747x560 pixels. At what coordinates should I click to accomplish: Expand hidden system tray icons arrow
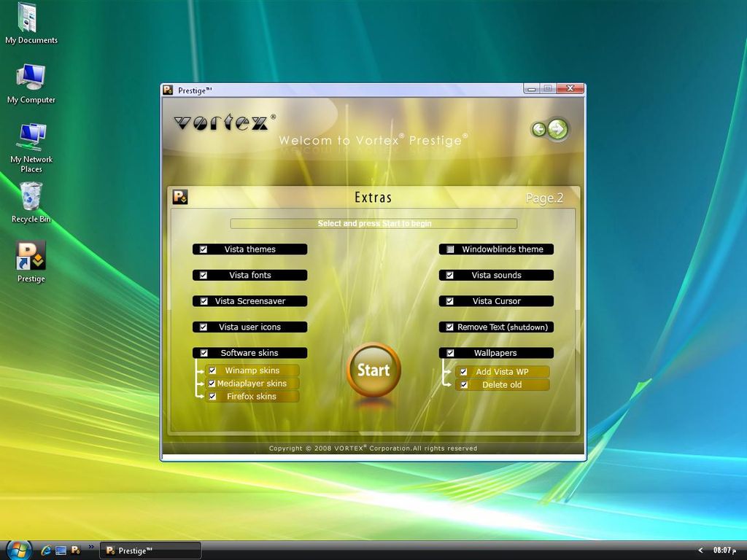click(x=700, y=551)
